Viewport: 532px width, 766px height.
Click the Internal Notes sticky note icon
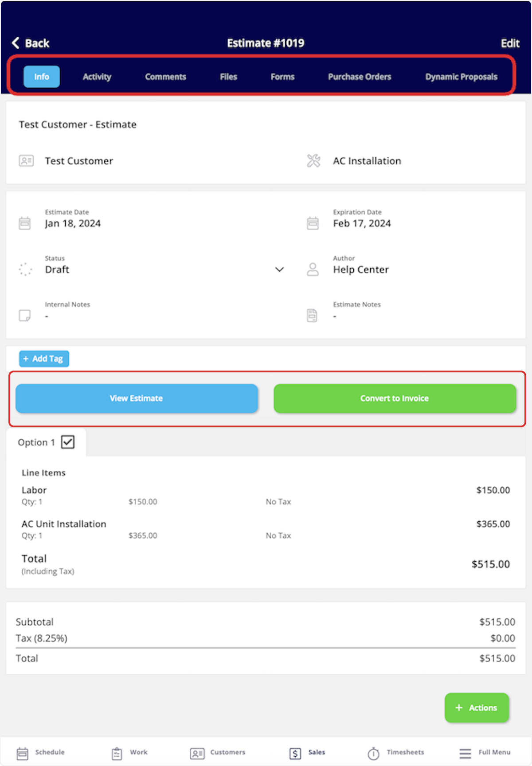pos(25,316)
